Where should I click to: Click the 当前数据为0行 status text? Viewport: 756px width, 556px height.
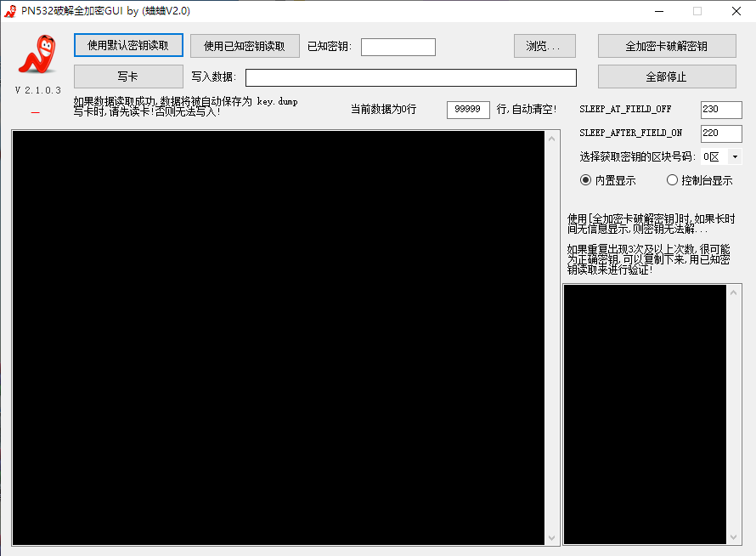click(x=383, y=109)
